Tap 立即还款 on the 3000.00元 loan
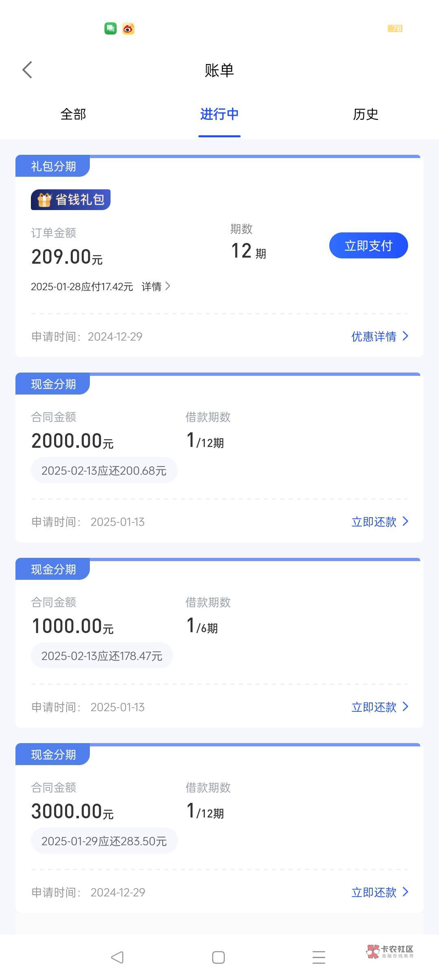Screen dimensions: 439x980 pyautogui.click(x=379, y=892)
